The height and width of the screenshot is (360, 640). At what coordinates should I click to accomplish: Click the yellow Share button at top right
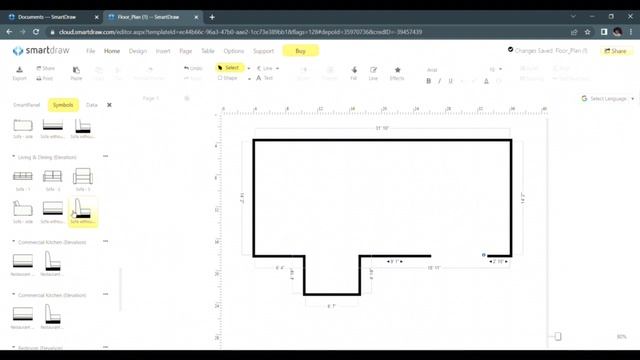tap(616, 51)
